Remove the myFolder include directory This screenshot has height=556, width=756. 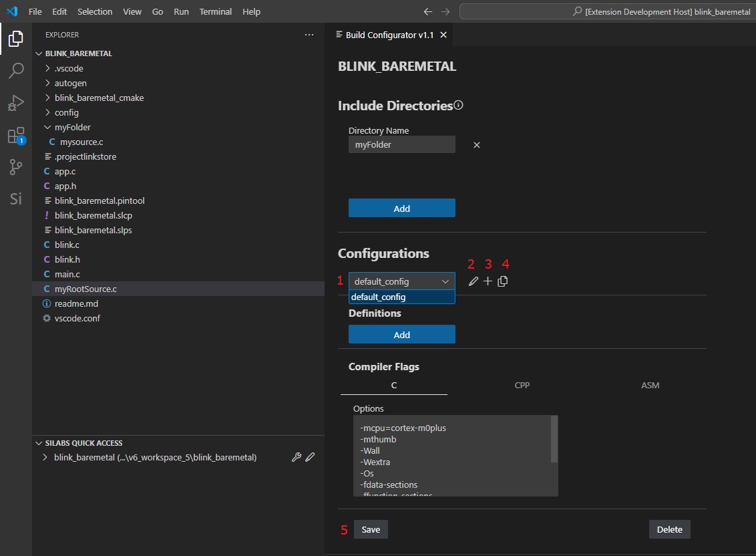click(x=476, y=145)
